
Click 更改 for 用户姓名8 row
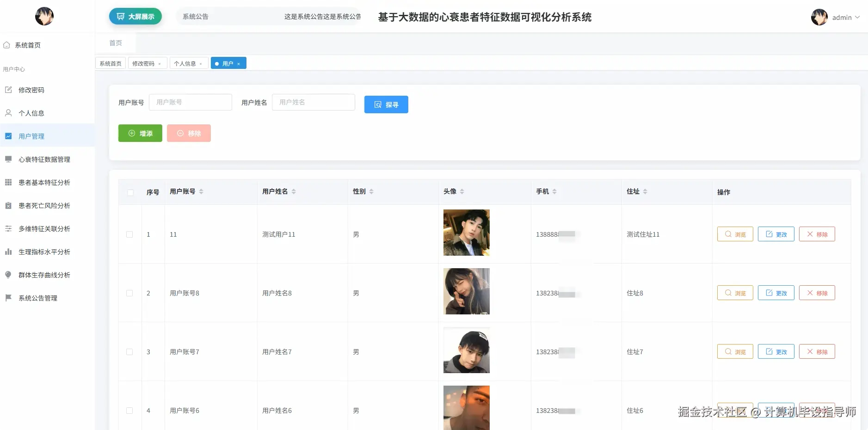coord(776,293)
